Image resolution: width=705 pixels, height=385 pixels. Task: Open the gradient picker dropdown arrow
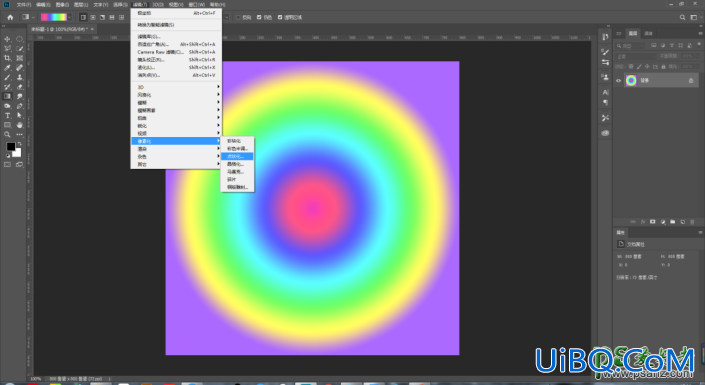(x=70, y=17)
